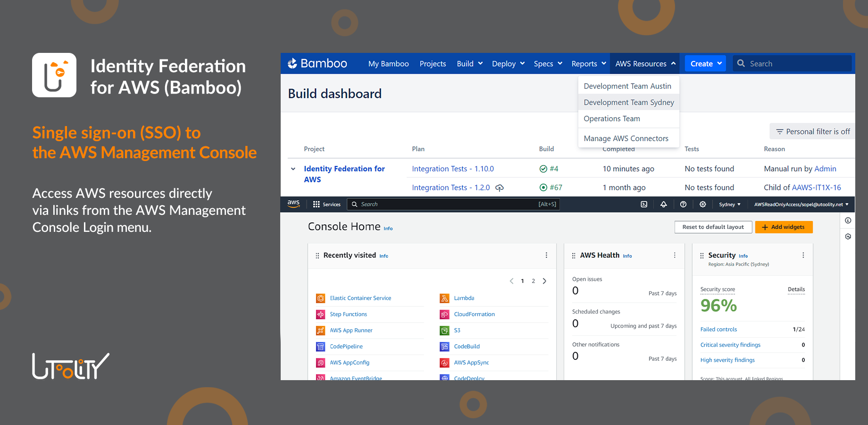The width and height of the screenshot is (868, 425).
Task: Open AWS Health widget options menu
Action: tap(675, 255)
